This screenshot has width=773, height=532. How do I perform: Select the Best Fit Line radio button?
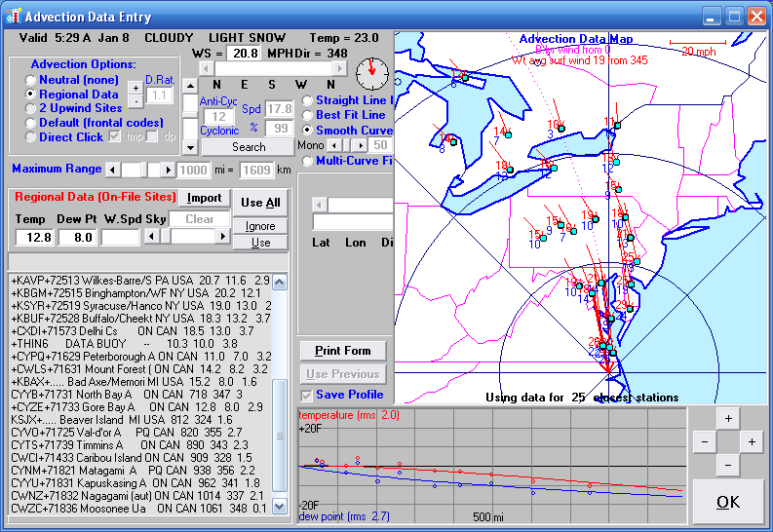(x=308, y=115)
